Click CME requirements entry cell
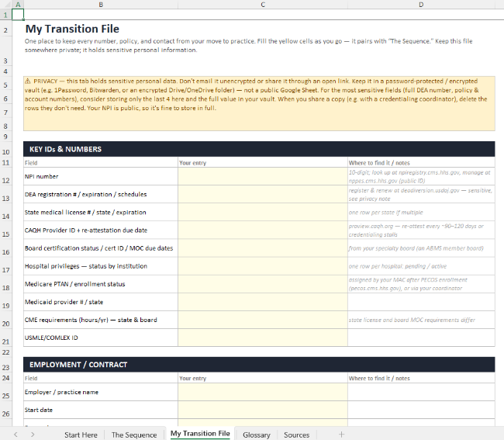Image resolution: width=504 pixels, height=440 pixels. tap(263, 320)
